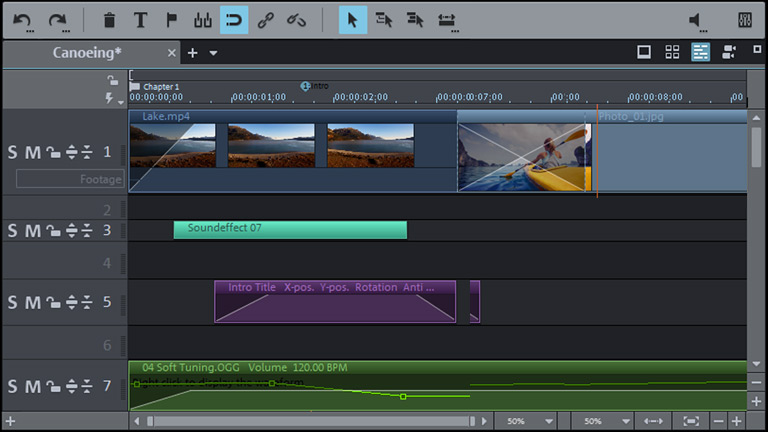The height and width of the screenshot is (432, 768).
Task: Select the all tracks mouse mode
Action: tap(415, 20)
